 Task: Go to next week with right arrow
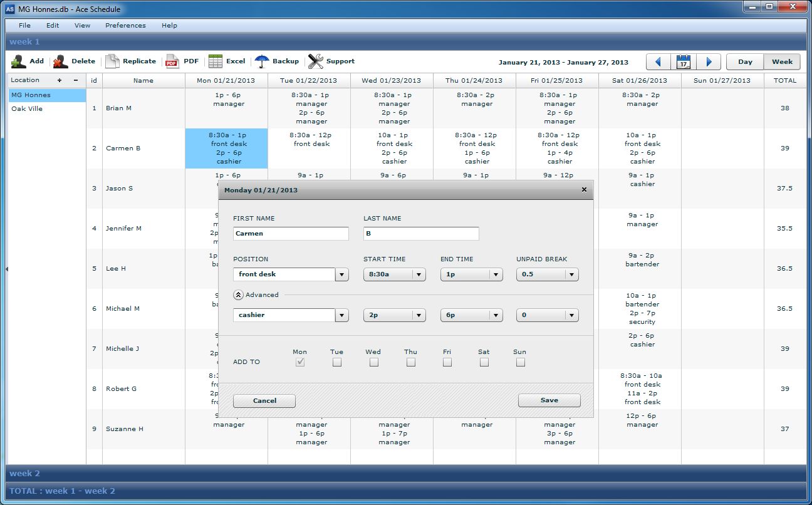[x=709, y=62]
